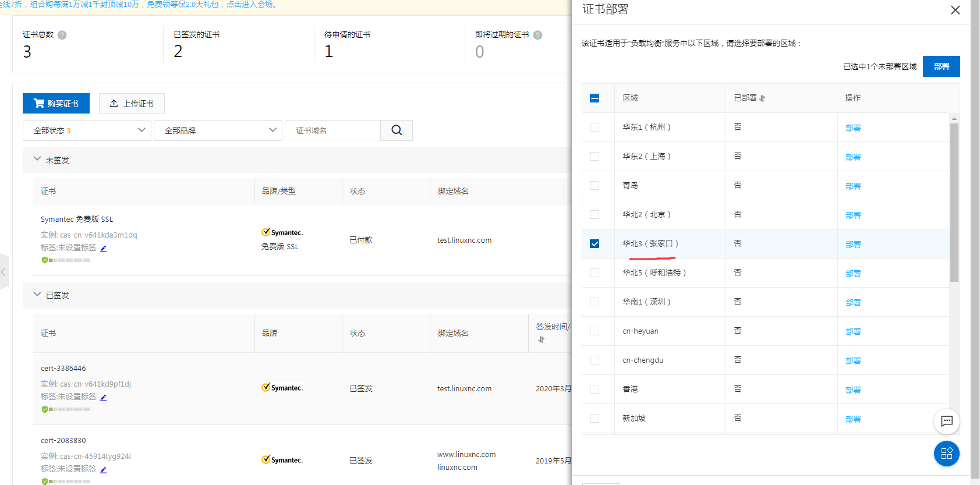Click the 证书域名 search input
980x485 pixels.
coord(332,130)
